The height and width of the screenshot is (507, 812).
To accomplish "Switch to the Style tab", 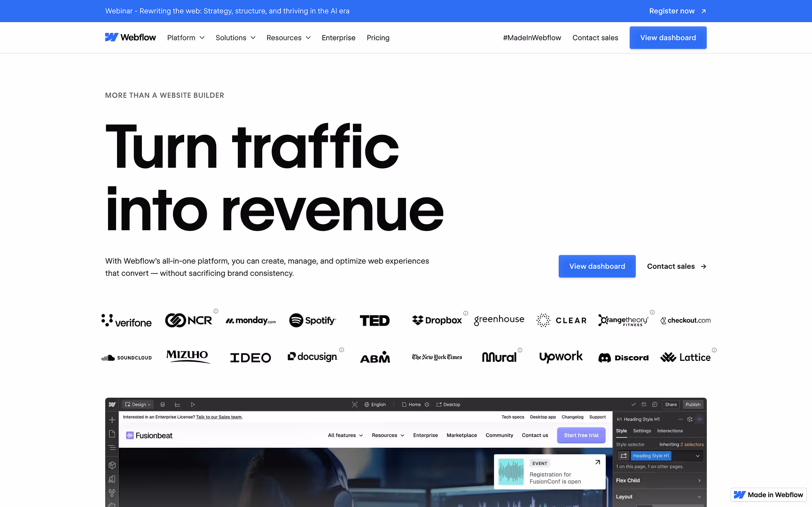I will (x=621, y=431).
